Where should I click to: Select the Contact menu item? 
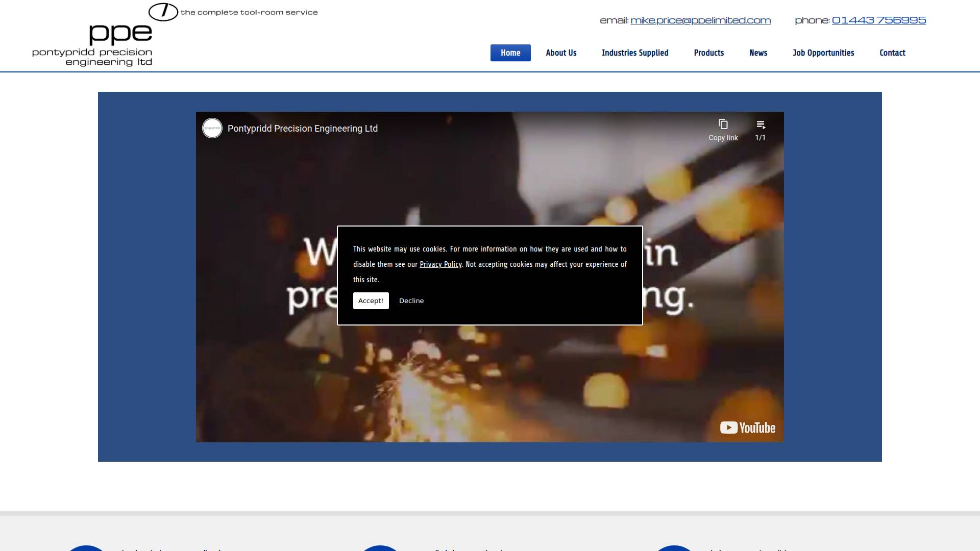click(892, 53)
